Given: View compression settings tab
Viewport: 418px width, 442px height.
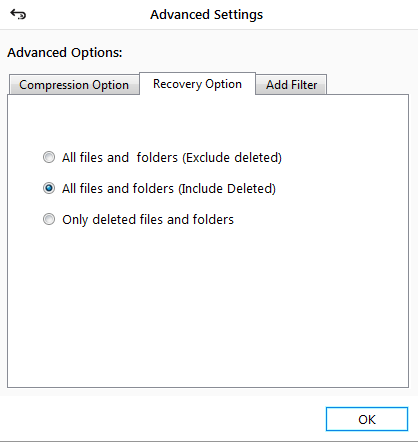Looking at the screenshot, I should point(74,85).
